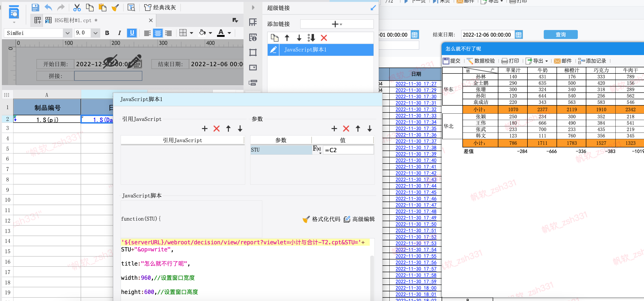644x301 pixels.
Task: Click the Redo arrow icon
Action: [61, 8]
